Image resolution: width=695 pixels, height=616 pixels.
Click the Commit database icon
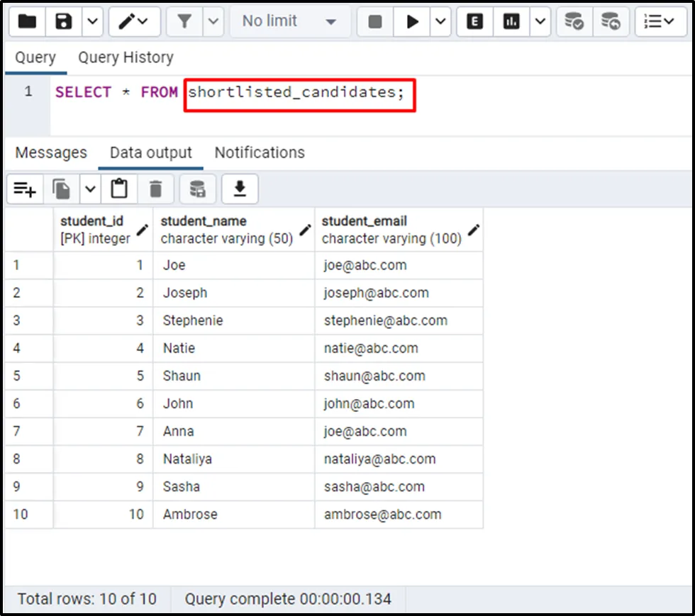pyautogui.click(x=574, y=22)
